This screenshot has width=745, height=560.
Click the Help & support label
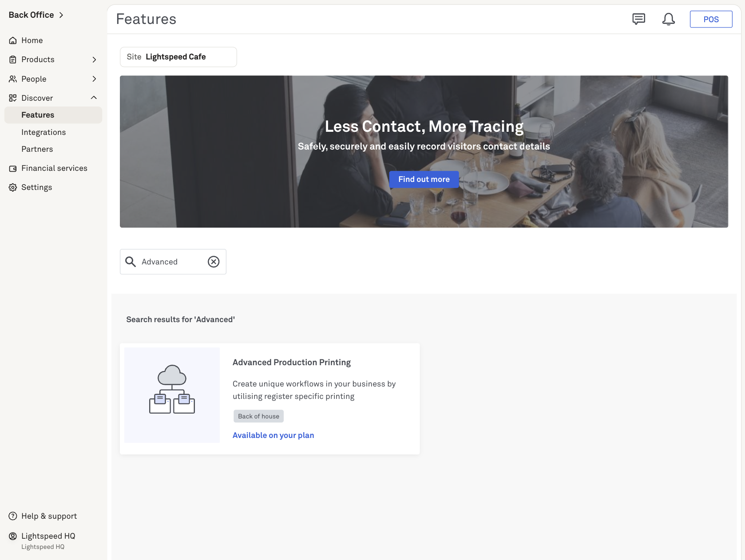49,516
